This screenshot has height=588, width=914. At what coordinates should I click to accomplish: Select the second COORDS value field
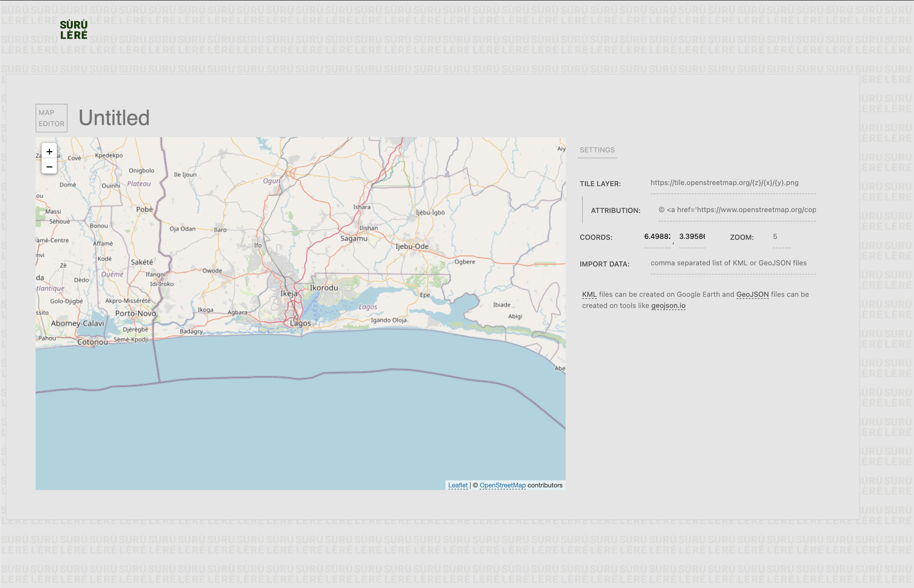(692, 236)
